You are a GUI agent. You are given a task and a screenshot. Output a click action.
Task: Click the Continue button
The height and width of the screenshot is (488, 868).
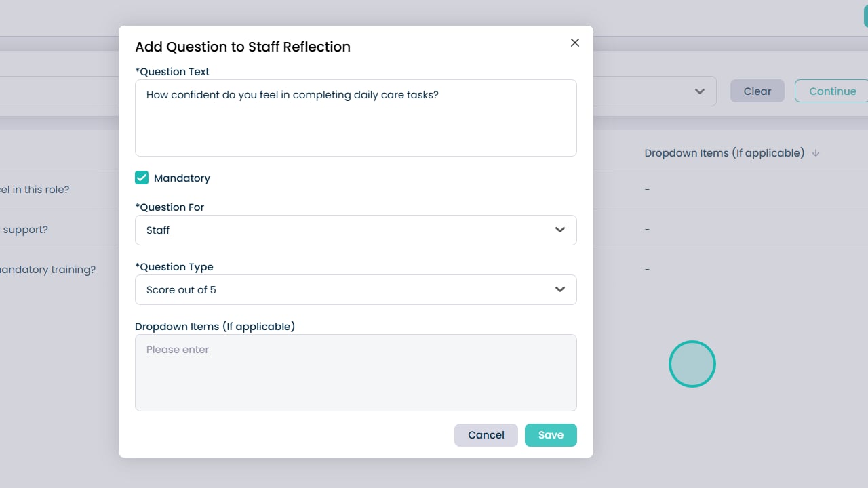[832, 91]
